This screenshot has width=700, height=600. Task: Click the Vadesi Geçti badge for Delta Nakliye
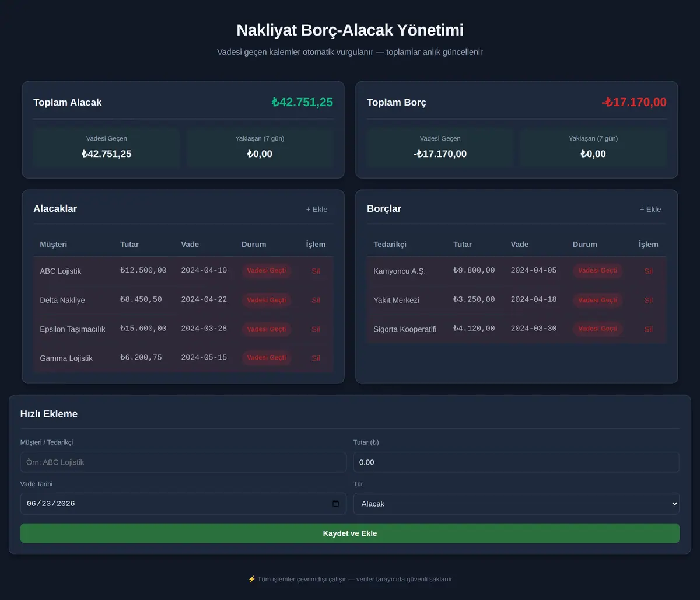coord(267,300)
